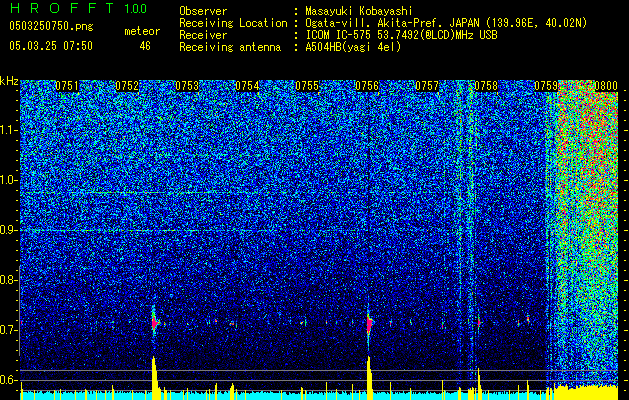Click the yellow power peak near 0758
629x400 pixels.
point(479,384)
